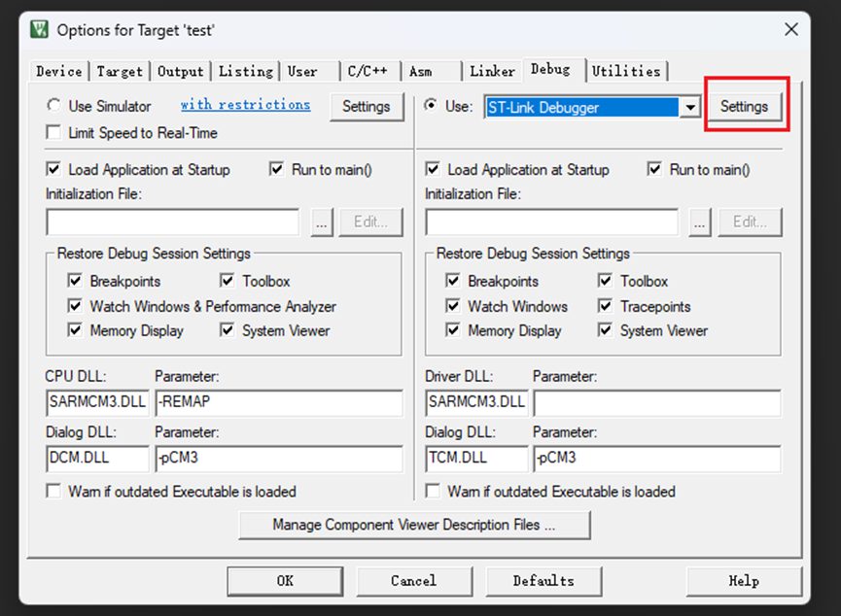Focus the ST-Link Initialization File field
Image resolution: width=841 pixels, height=616 pixels.
pos(552,222)
